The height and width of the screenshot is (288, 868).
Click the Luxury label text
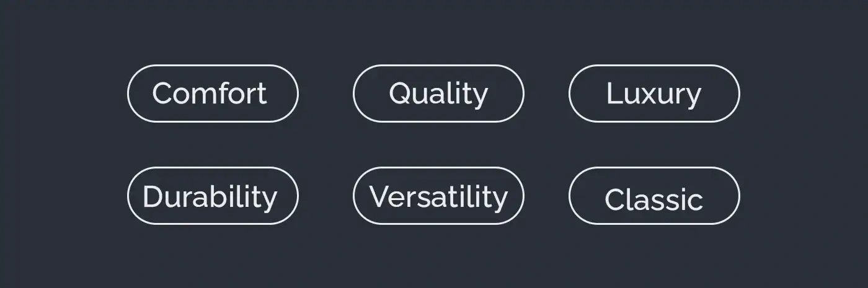(653, 94)
